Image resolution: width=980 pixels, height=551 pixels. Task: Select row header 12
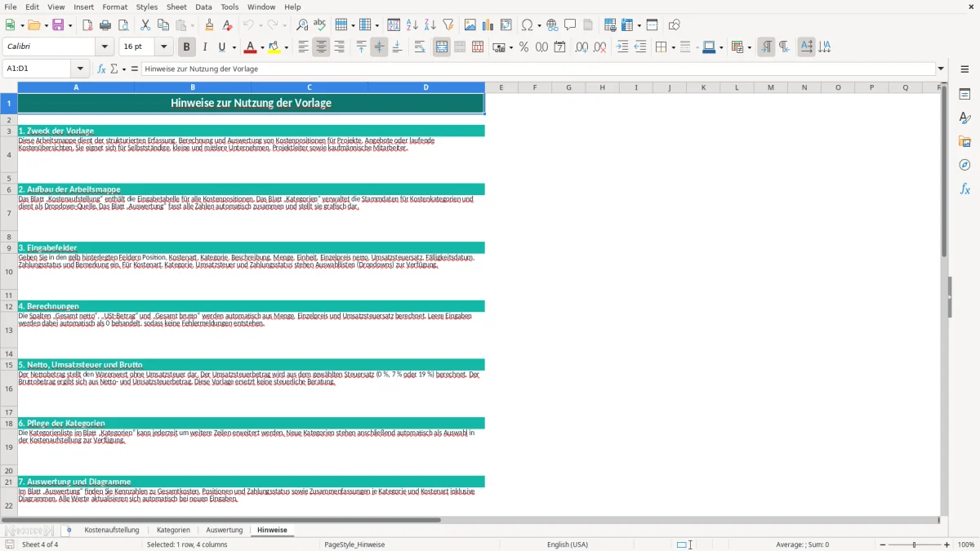9,306
